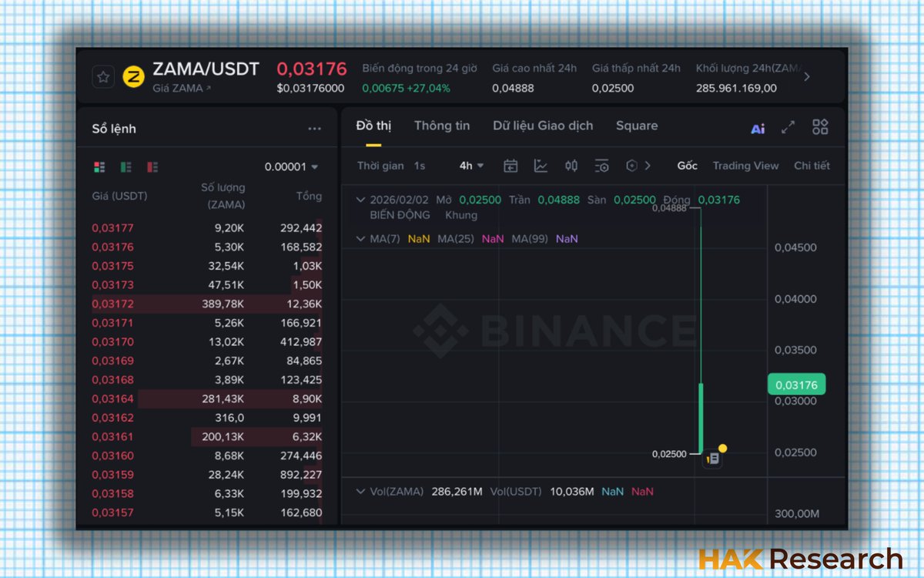The width and height of the screenshot is (924, 578).
Task: Click the Tổng column header
Action: (309, 196)
